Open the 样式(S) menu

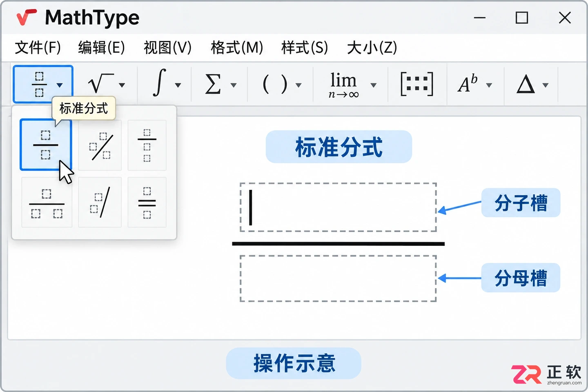coord(305,47)
